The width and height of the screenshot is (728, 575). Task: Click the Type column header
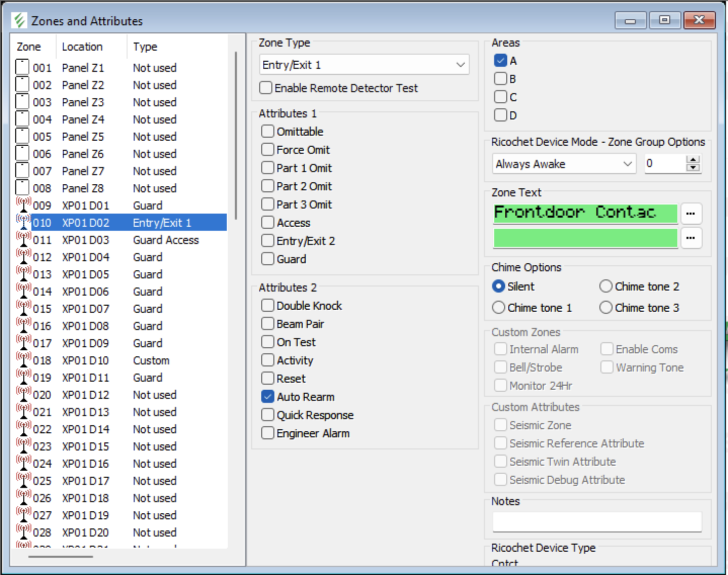(x=145, y=47)
